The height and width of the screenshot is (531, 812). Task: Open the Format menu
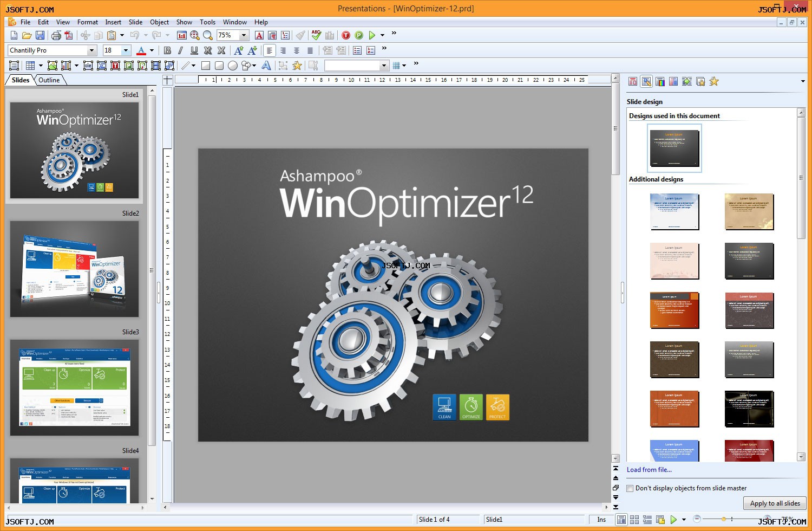tap(88, 22)
